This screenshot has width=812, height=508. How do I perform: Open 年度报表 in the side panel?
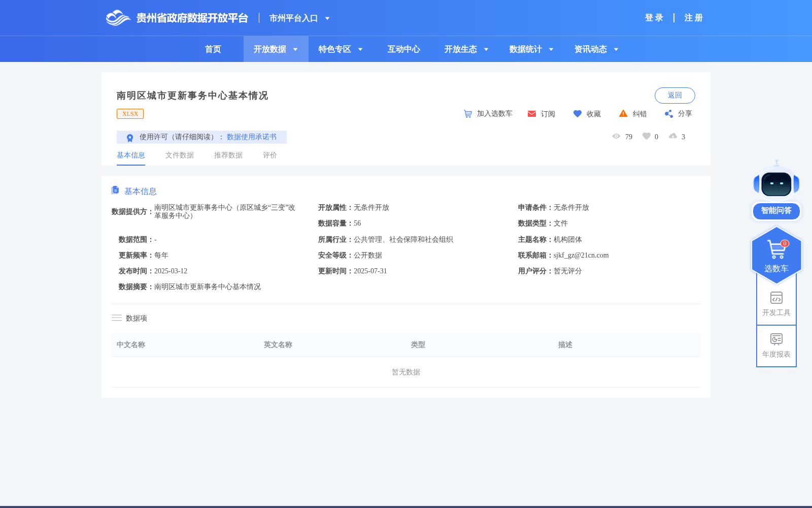pos(776,346)
